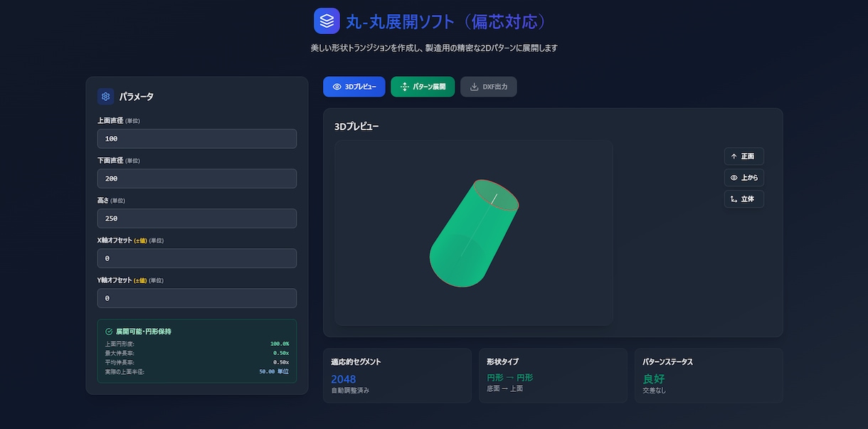Click the 100.0% 上面円形度 value
The image size is (868, 429).
[x=280, y=344]
